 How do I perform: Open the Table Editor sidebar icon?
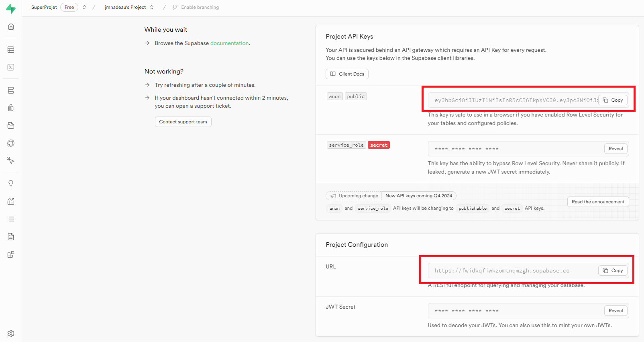[11, 50]
